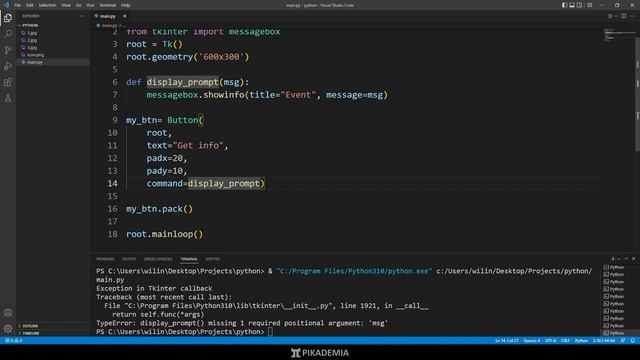Open the Extensions view
Viewport: 640px width, 360px height.
(8, 82)
